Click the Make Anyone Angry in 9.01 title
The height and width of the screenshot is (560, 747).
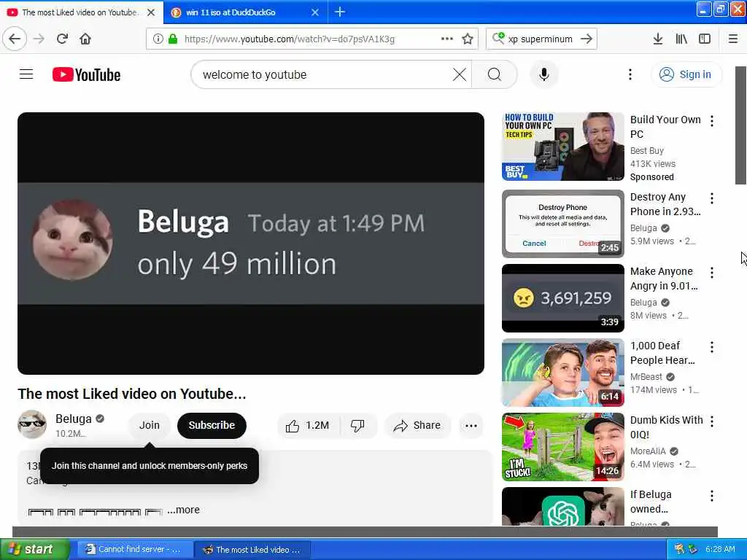click(664, 279)
